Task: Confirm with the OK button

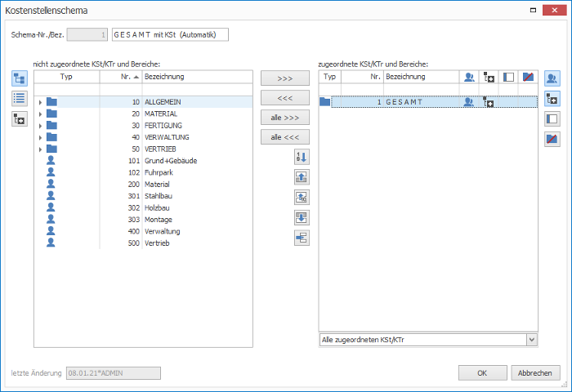Action: pos(482,373)
